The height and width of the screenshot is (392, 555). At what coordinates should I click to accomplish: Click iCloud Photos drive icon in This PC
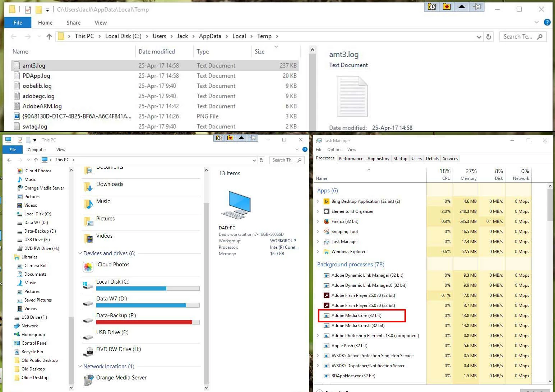pyautogui.click(x=88, y=267)
